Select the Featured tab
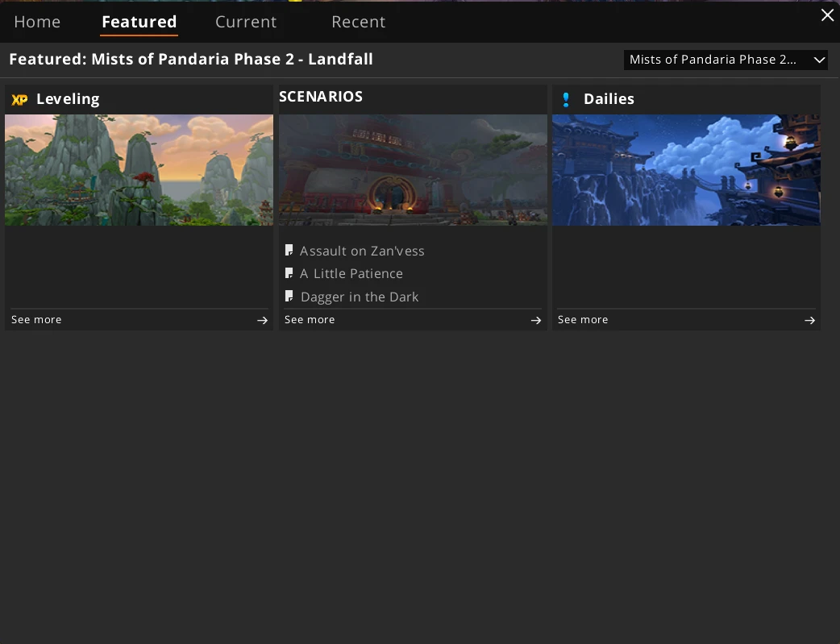The height and width of the screenshot is (644, 840). point(139,22)
